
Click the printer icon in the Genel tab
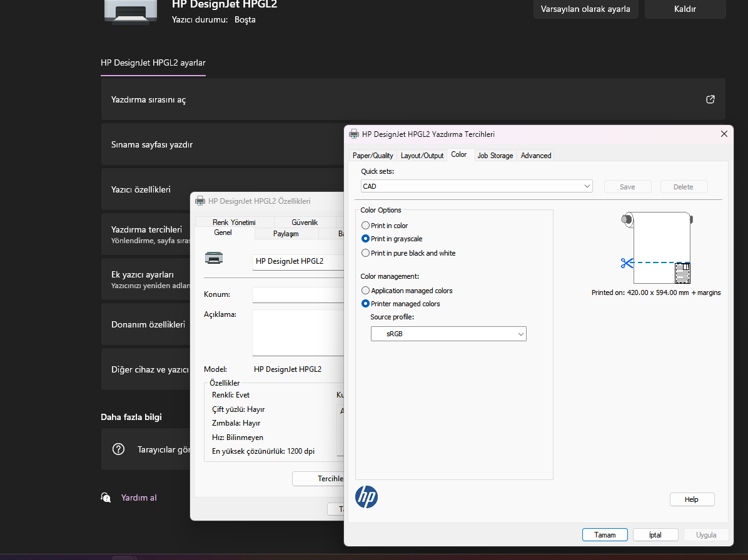214,258
